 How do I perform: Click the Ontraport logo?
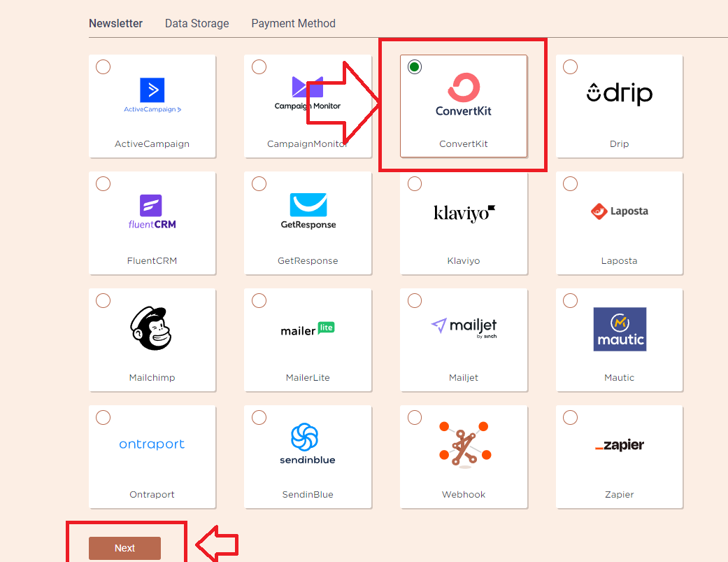[152, 444]
